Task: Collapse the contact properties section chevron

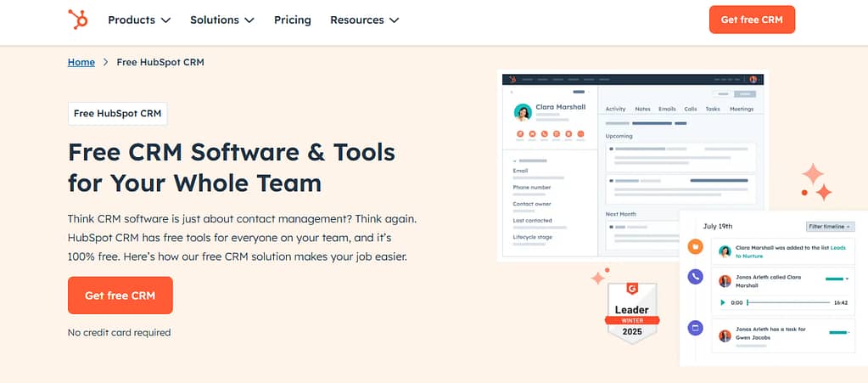Action: (514, 161)
